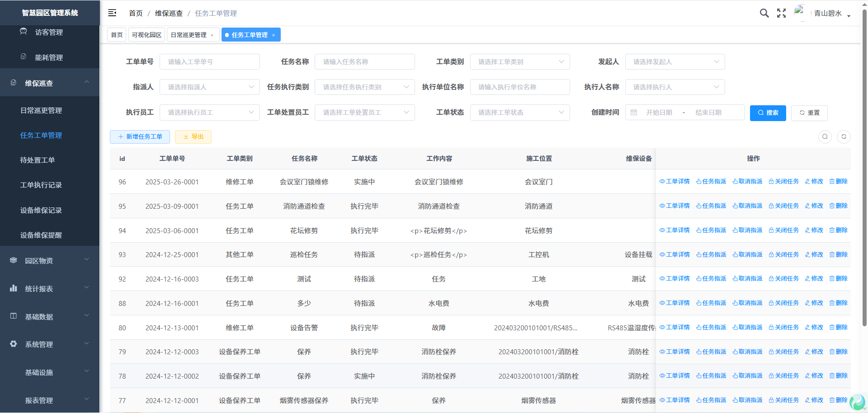
Task: Open the 工单状态 dropdown
Action: click(520, 113)
